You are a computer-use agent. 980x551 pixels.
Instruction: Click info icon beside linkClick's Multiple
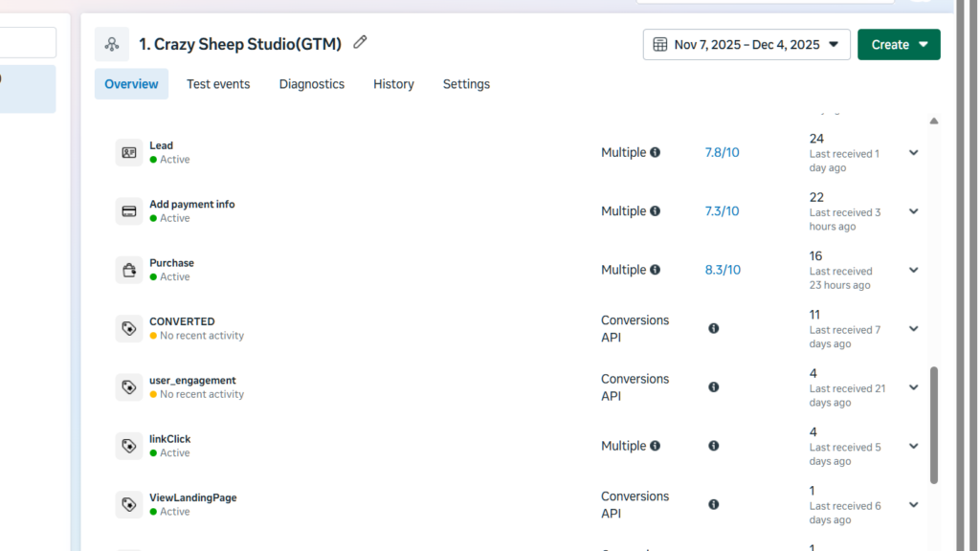coord(656,446)
